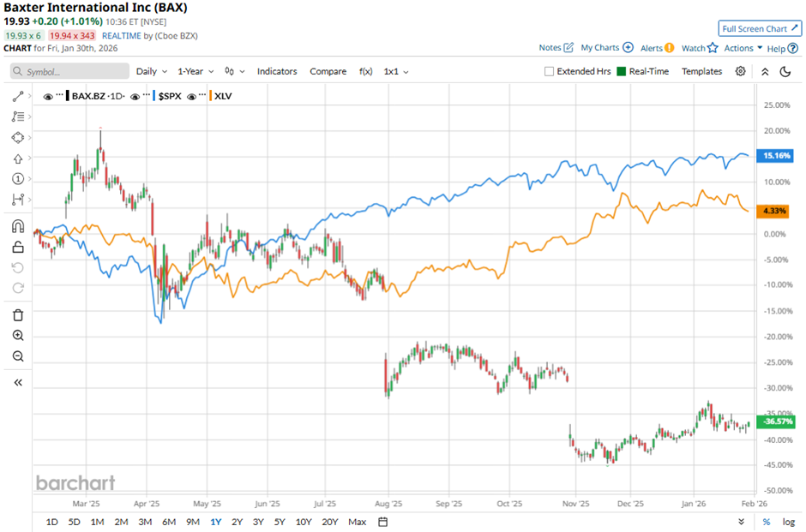Open chart settings gear icon
Viewport: 806px width, 532px height.
[741, 72]
